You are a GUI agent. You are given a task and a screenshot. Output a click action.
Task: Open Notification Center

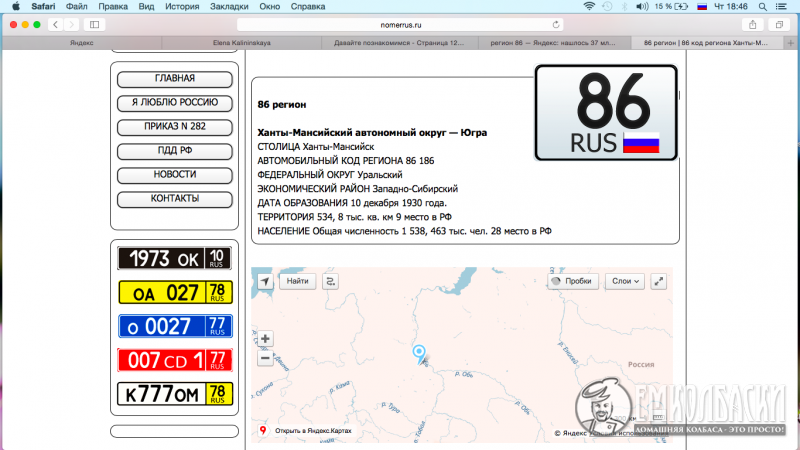pyautogui.click(x=781, y=7)
